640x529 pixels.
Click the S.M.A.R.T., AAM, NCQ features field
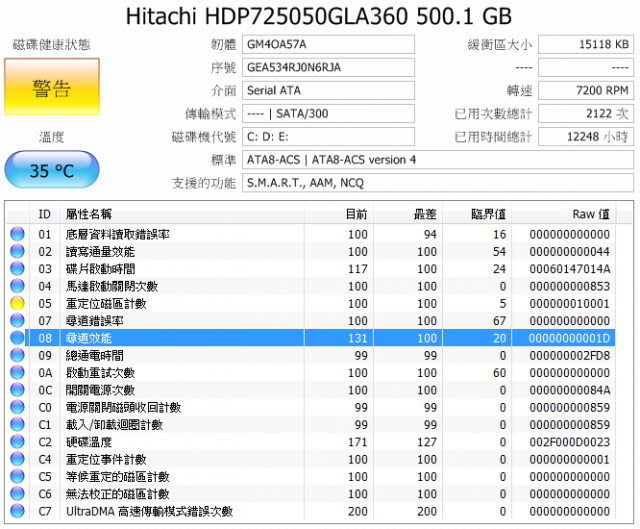(438, 183)
